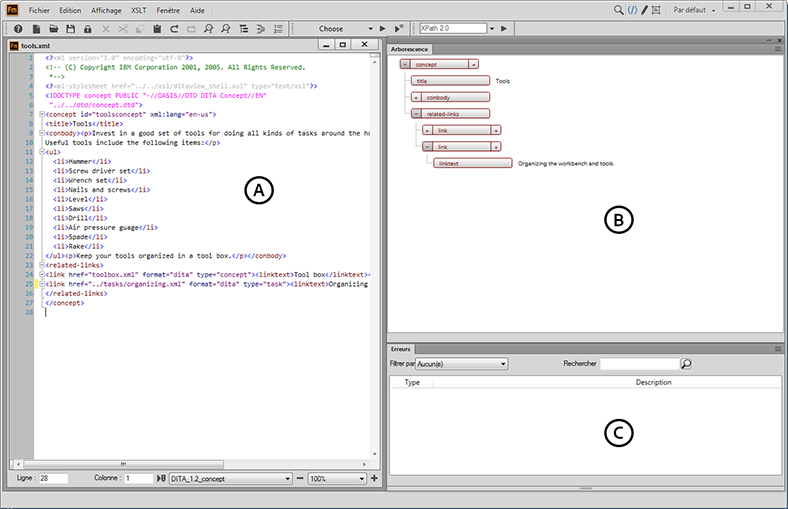
Task: Switch to Author view pencil icon
Action: (x=644, y=10)
